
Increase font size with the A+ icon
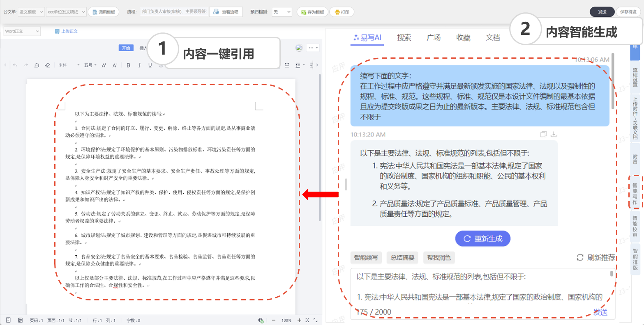tap(104, 65)
